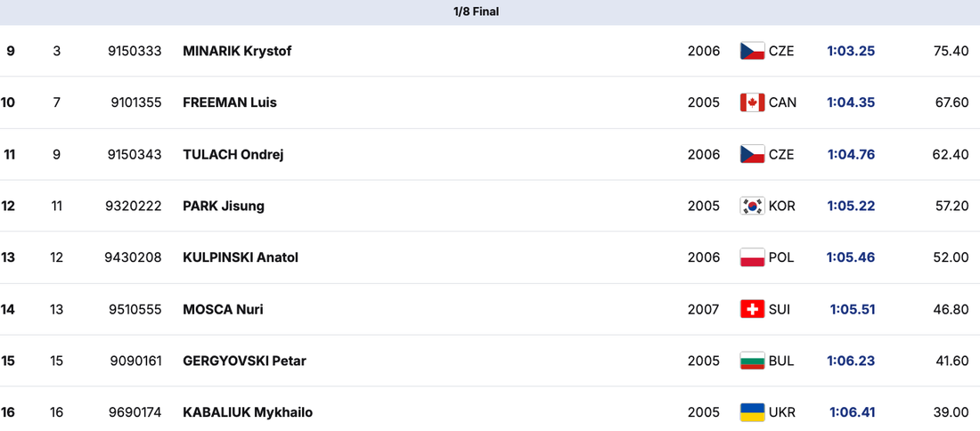Click TULACH Ondrej's time 1:04.76
980x431 pixels.
[x=851, y=154]
